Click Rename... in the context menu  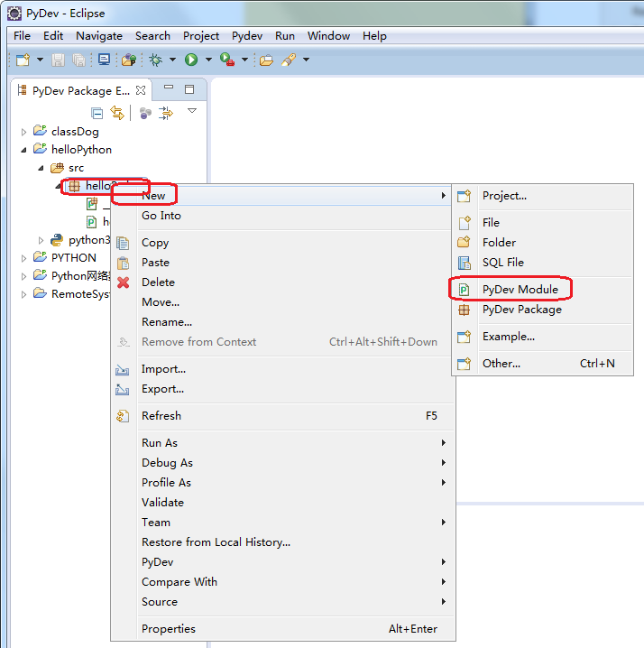point(283,322)
